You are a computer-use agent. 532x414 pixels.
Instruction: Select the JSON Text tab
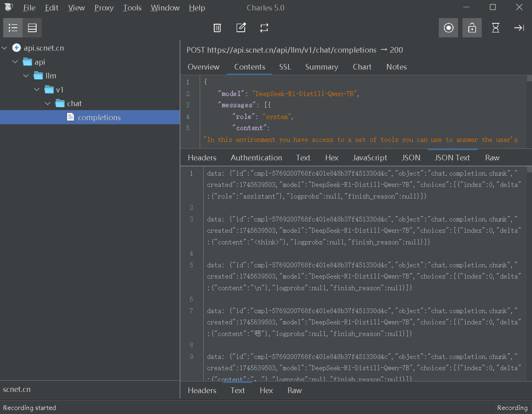(x=452, y=158)
